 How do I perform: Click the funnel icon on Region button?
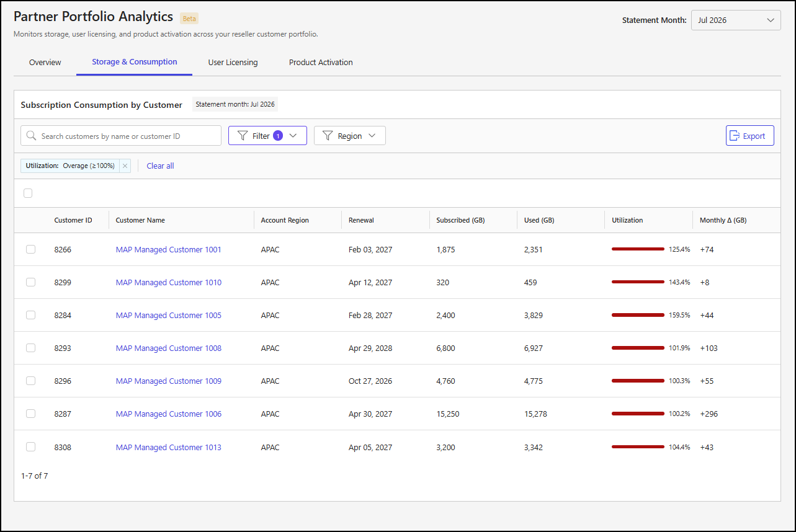pos(328,136)
